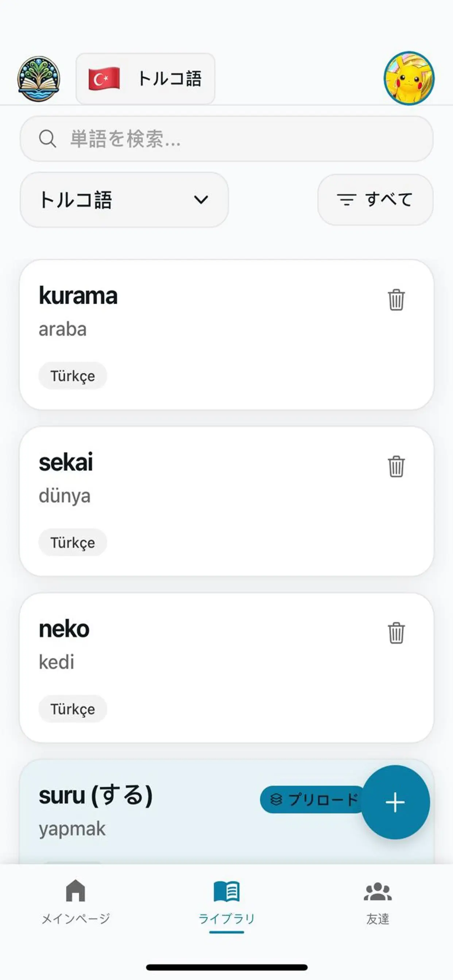Open the Turkish flag language selector
This screenshot has width=453, height=980.
145,79
